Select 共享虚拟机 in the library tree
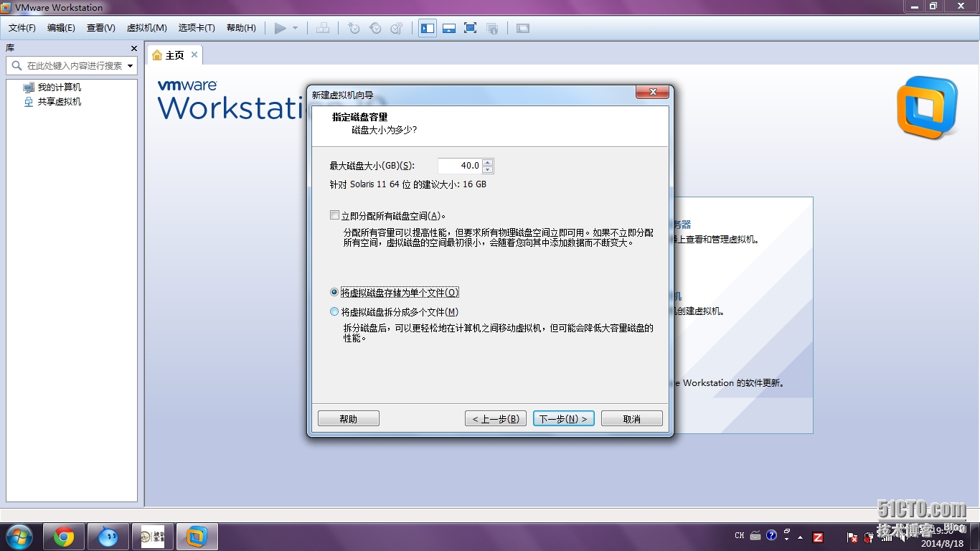This screenshot has width=980, height=551. click(60, 102)
